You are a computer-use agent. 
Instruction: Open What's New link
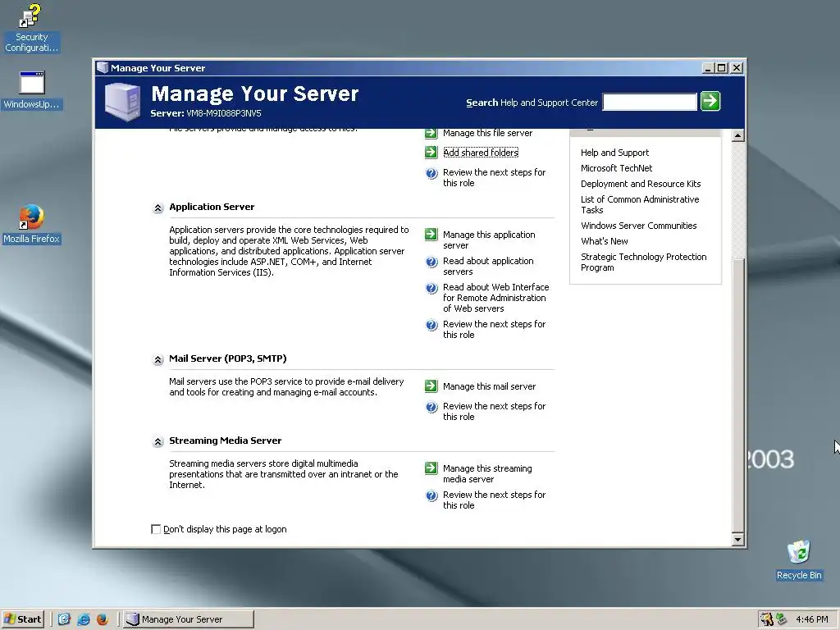click(605, 241)
